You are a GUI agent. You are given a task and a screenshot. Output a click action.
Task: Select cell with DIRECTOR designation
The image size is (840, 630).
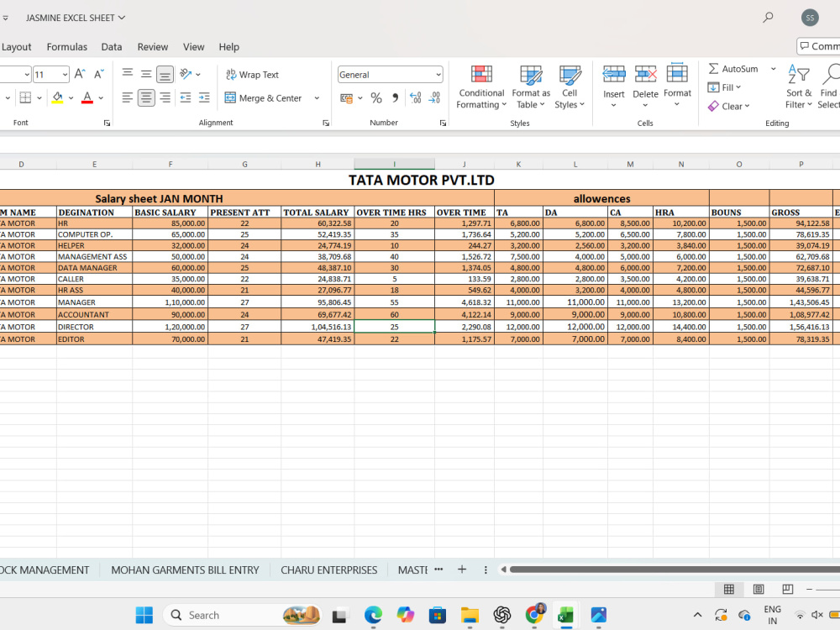[94, 327]
